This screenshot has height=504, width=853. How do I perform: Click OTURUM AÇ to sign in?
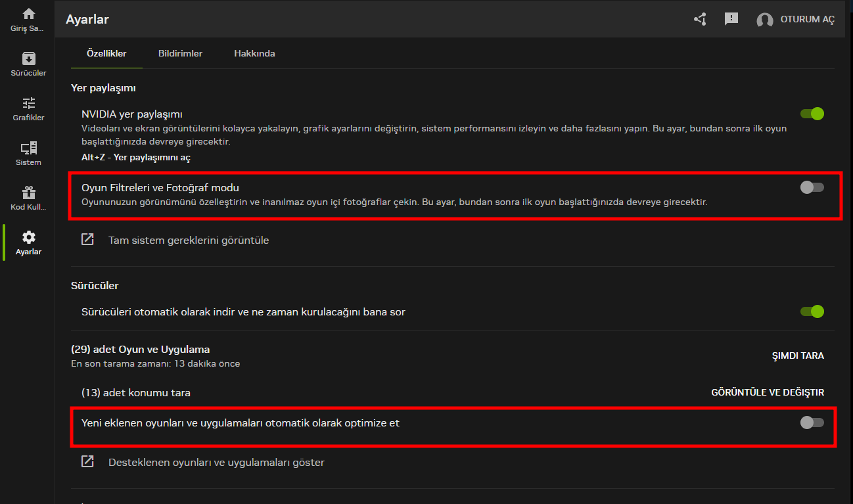pyautogui.click(x=807, y=20)
